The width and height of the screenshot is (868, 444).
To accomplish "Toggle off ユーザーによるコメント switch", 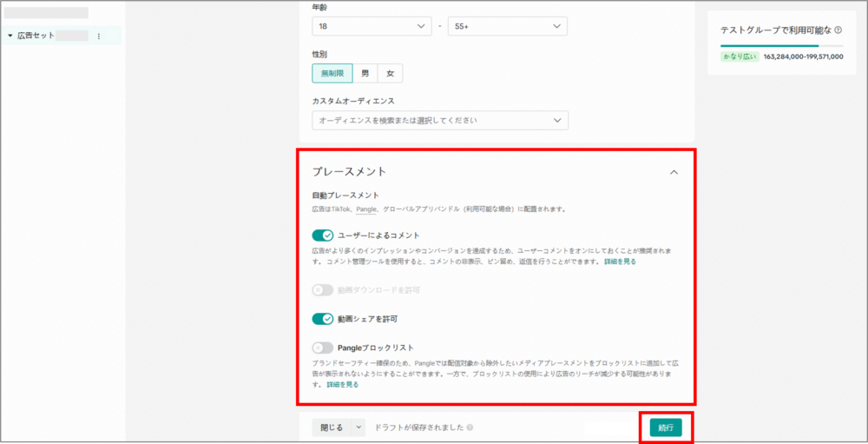I will 323,235.
